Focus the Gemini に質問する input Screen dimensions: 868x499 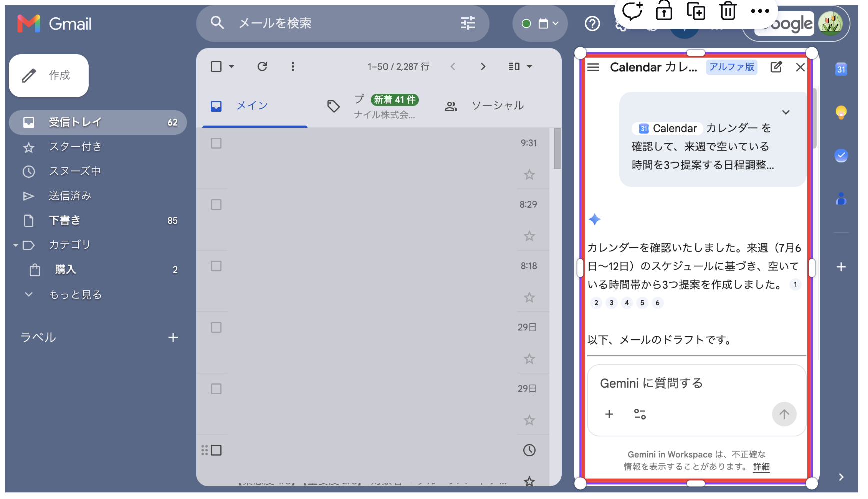tap(697, 384)
